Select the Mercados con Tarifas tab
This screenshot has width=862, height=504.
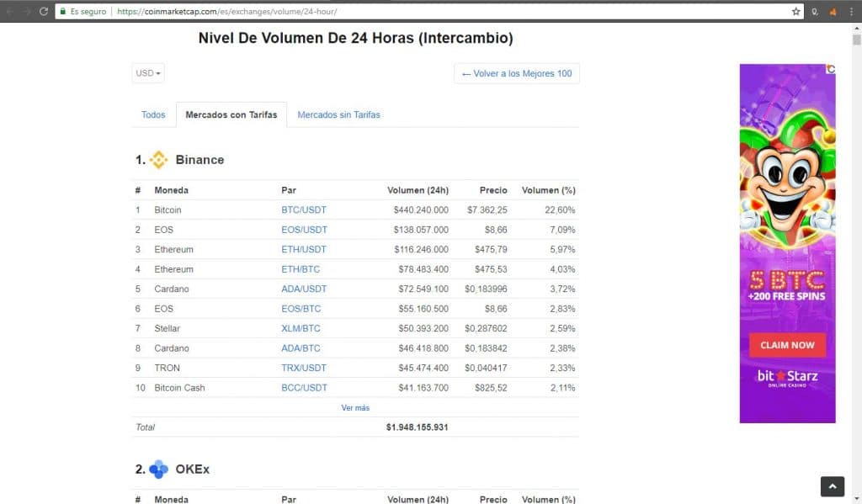[231, 114]
